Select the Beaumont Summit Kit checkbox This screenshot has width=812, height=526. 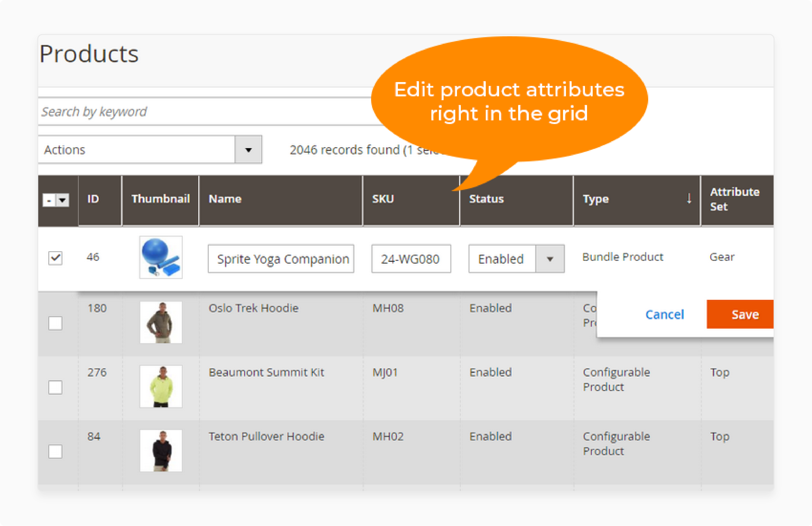click(55, 387)
